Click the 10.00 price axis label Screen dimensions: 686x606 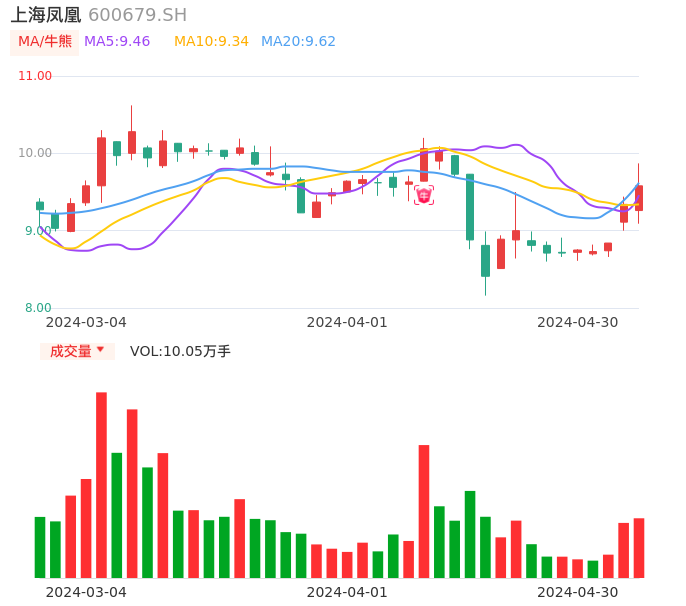coord(36,153)
